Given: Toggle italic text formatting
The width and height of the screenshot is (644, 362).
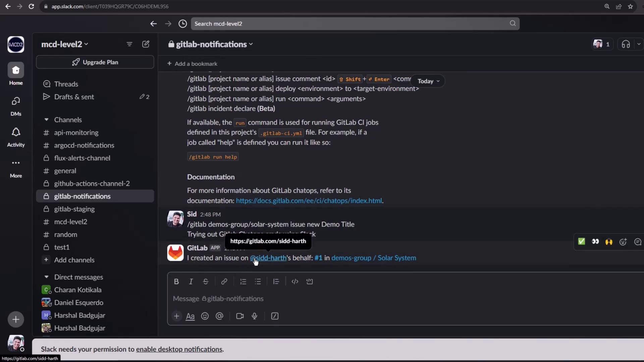Looking at the screenshot, I should 191,282.
